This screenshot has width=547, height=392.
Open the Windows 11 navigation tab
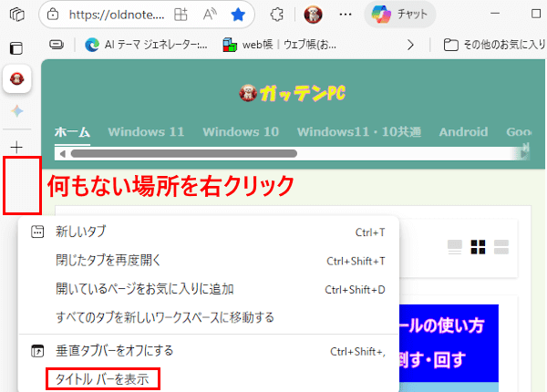pos(146,132)
